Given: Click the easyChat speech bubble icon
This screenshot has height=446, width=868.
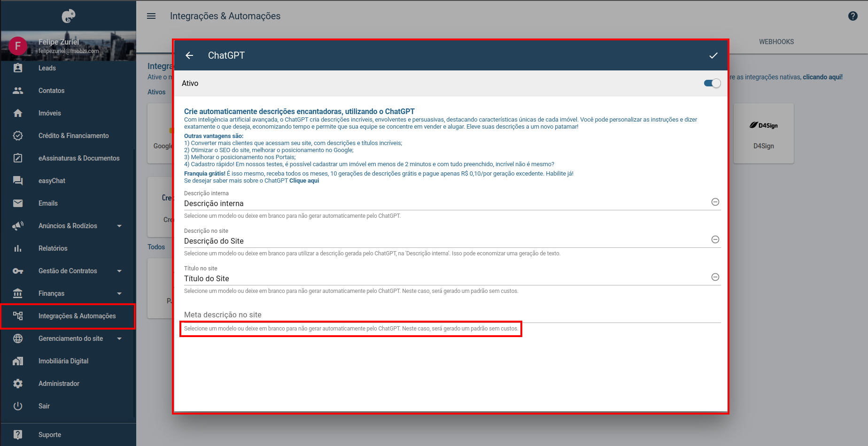Looking at the screenshot, I should point(18,181).
